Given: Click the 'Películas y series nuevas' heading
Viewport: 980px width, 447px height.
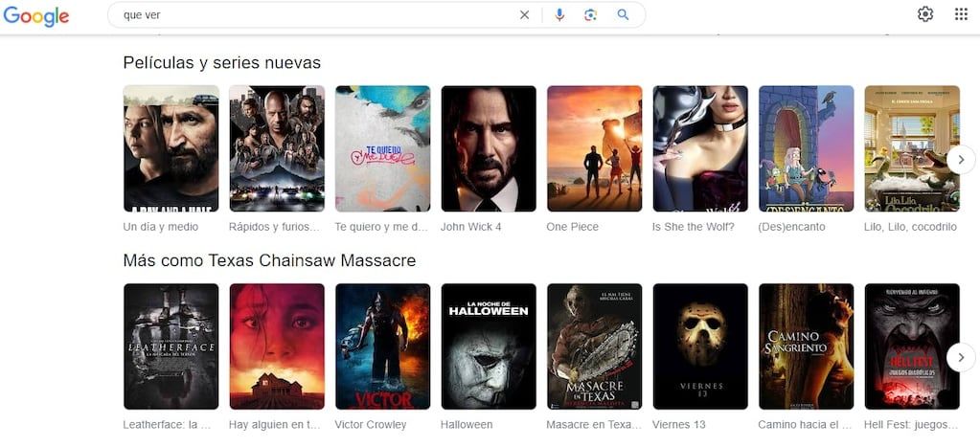Looking at the screenshot, I should tap(222, 63).
